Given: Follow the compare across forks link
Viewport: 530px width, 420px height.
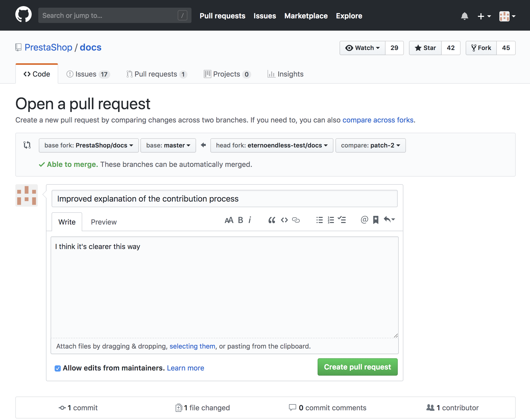Looking at the screenshot, I should click(x=378, y=120).
